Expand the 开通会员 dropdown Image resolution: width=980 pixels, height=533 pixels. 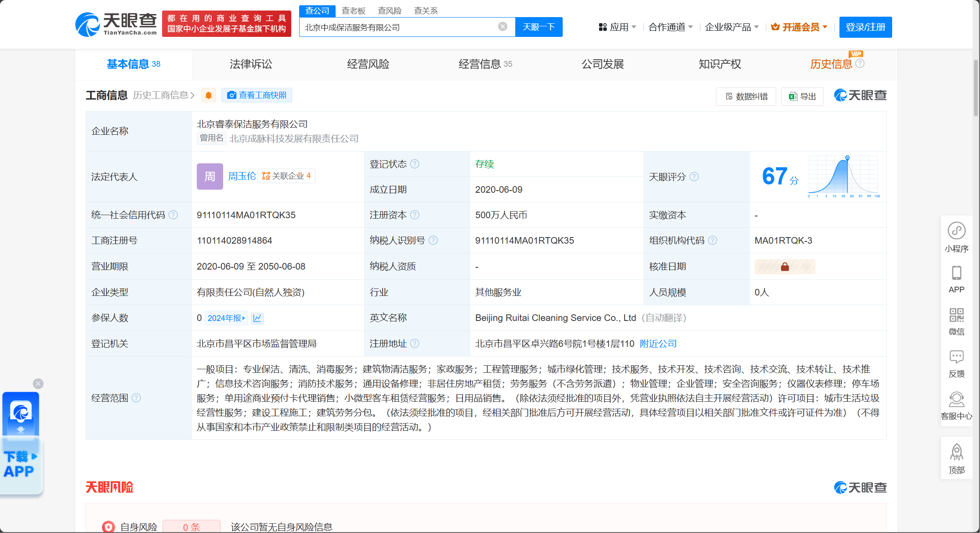pyautogui.click(x=799, y=27)
